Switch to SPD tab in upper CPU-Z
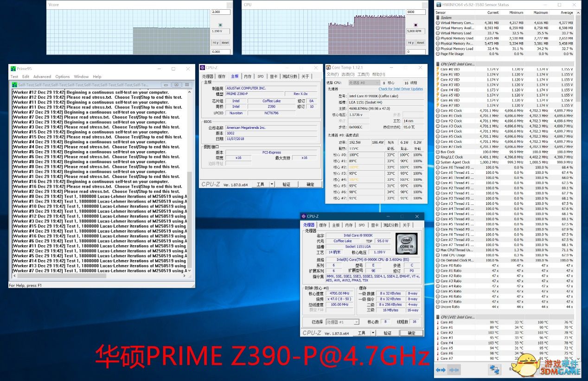 coord(261,76)
